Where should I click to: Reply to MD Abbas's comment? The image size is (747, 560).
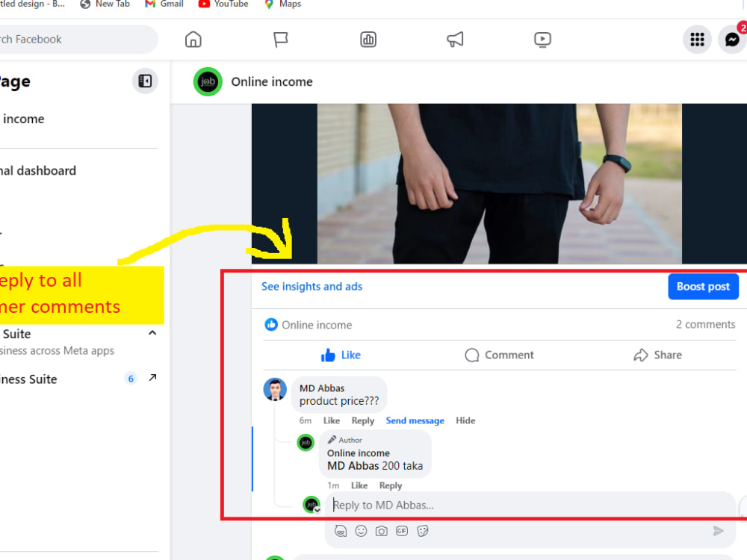pos(362,420)
